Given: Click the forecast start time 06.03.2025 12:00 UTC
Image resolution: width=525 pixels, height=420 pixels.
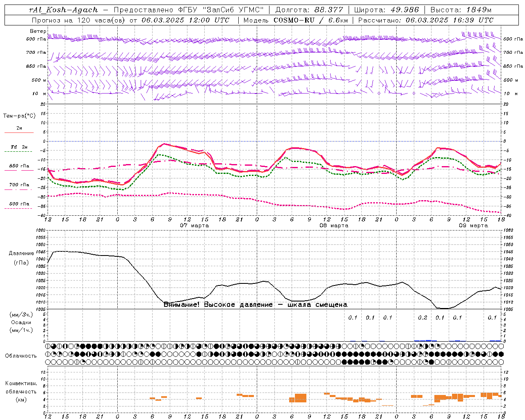Looking at the screenshot, I should [x=185, y=20].
